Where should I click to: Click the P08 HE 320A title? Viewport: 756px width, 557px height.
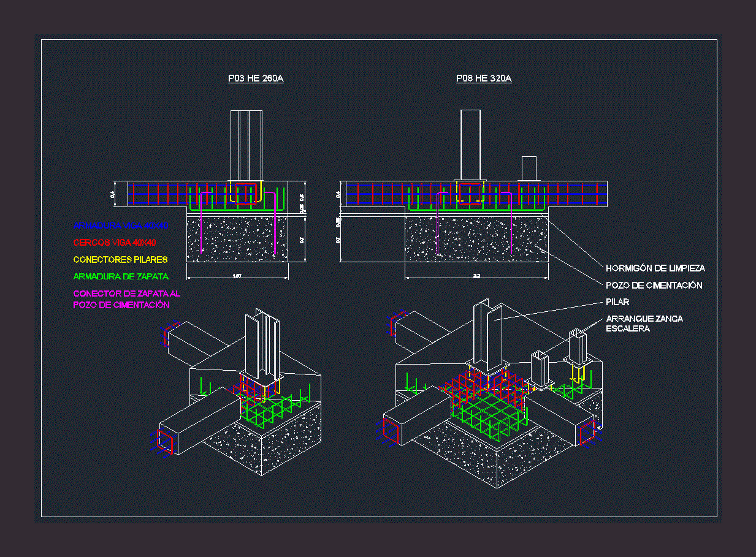pyautogui.click(x=484, y=78)
